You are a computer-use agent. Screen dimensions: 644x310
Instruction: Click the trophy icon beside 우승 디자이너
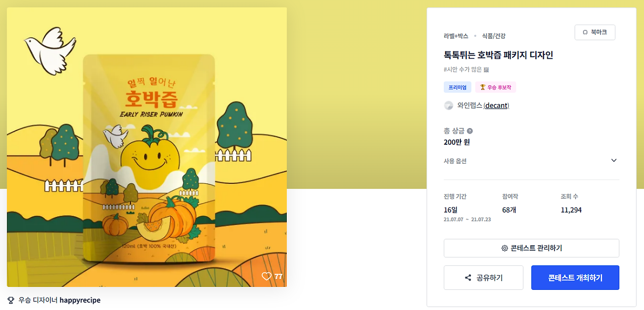pyautogui.click(x=11, y=300)
